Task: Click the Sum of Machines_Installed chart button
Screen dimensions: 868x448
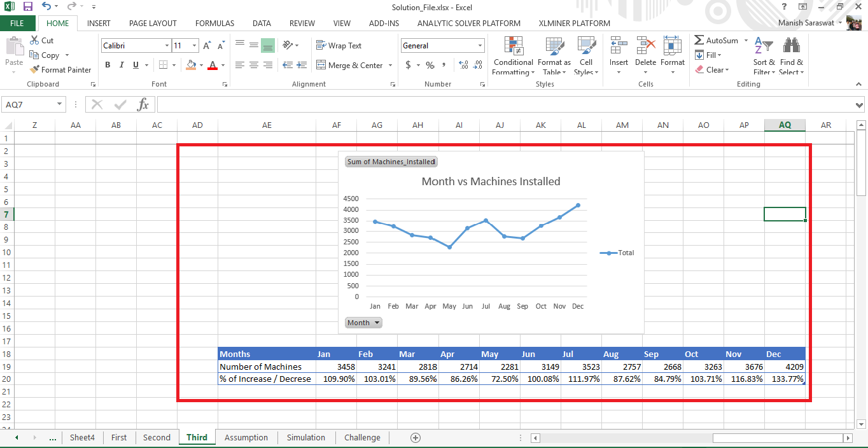Action: coord(391,162)
